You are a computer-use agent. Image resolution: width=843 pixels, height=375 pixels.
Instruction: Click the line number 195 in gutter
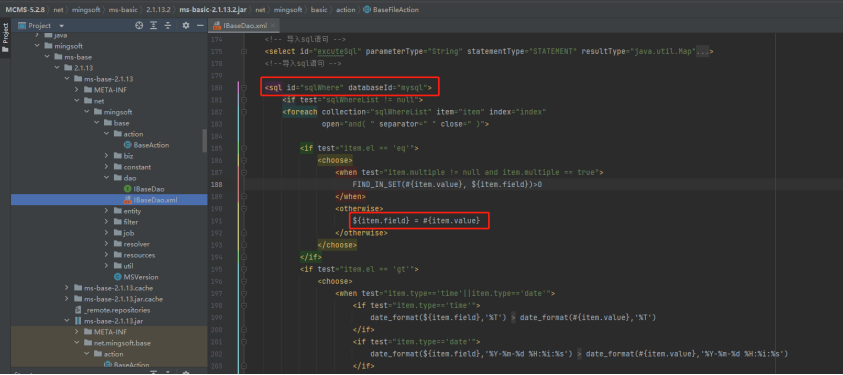click(216, 270)
